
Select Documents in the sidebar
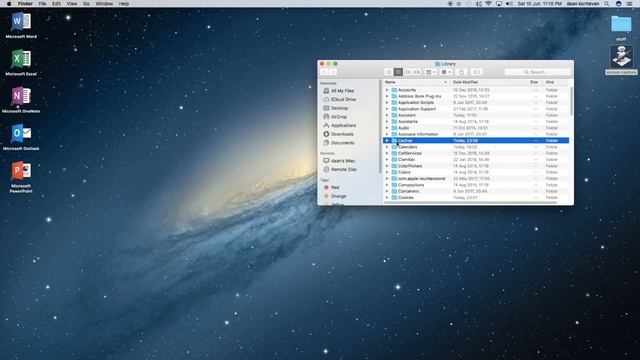(x=339, y=143)
